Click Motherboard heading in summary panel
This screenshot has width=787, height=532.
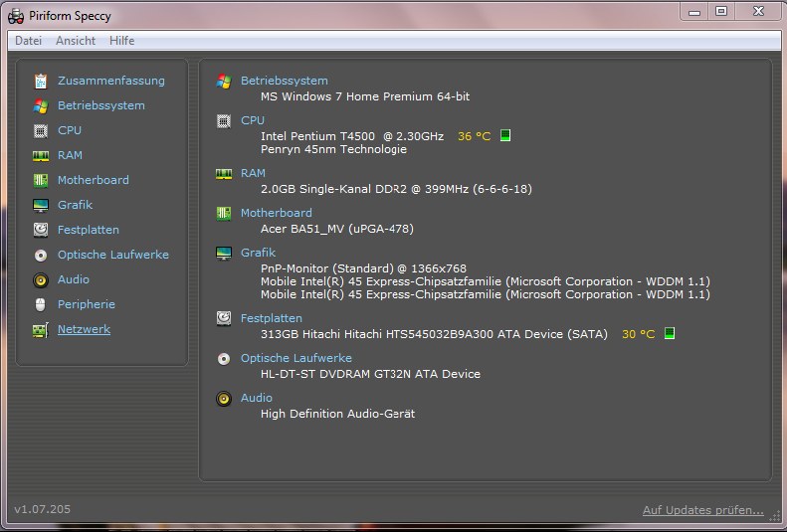tap(276, 213)
